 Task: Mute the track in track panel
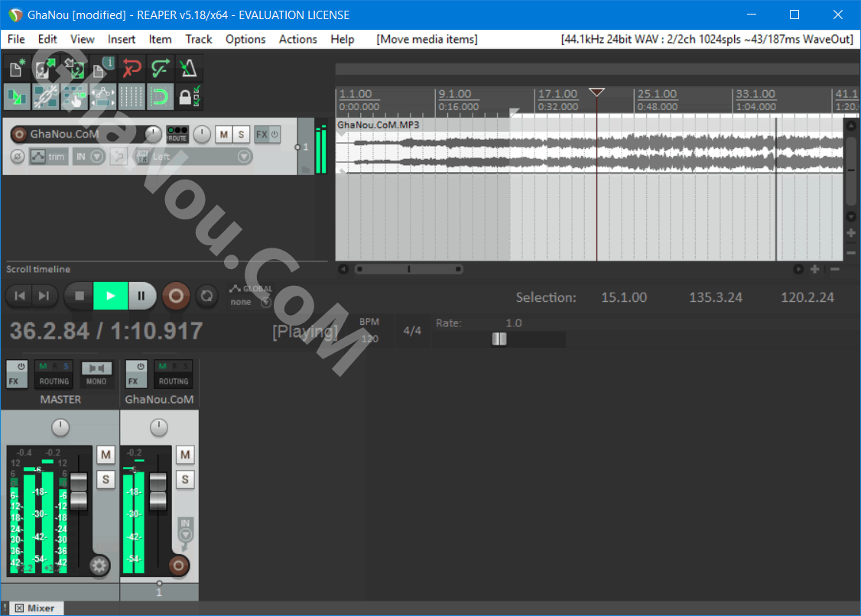pos(223,135)
